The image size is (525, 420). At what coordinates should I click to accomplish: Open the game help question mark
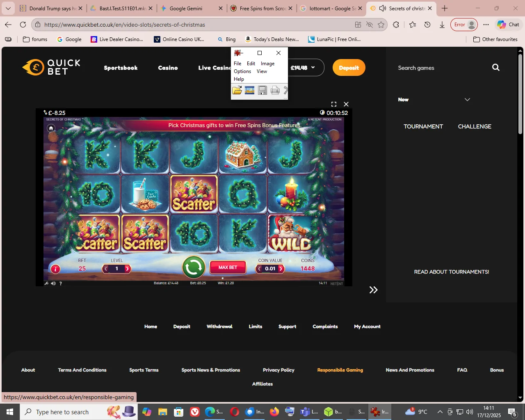tap(61, 283)
